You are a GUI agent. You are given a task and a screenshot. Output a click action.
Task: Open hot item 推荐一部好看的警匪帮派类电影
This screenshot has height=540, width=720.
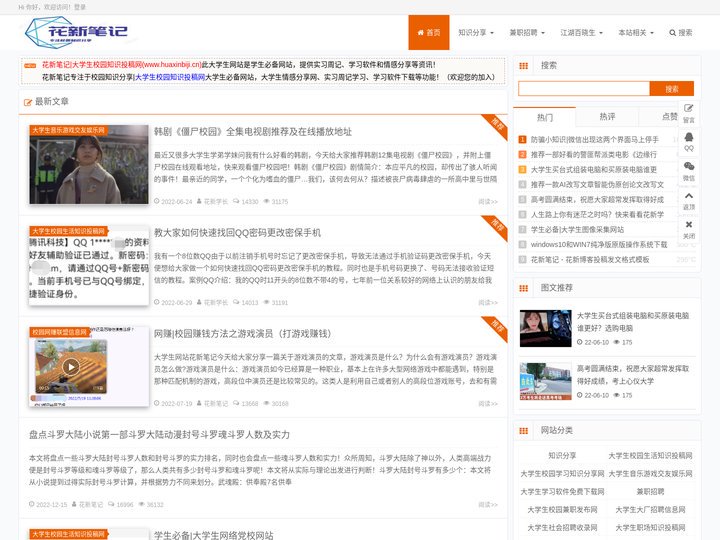593,154
